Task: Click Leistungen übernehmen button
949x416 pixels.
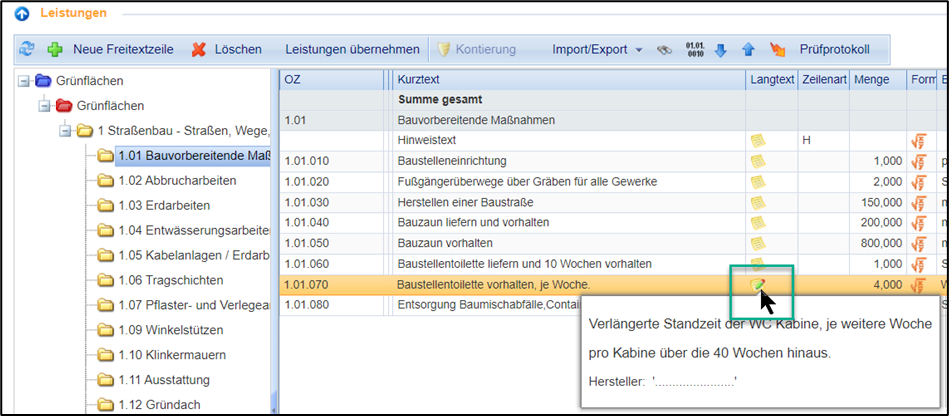Action: coord(352,49)
